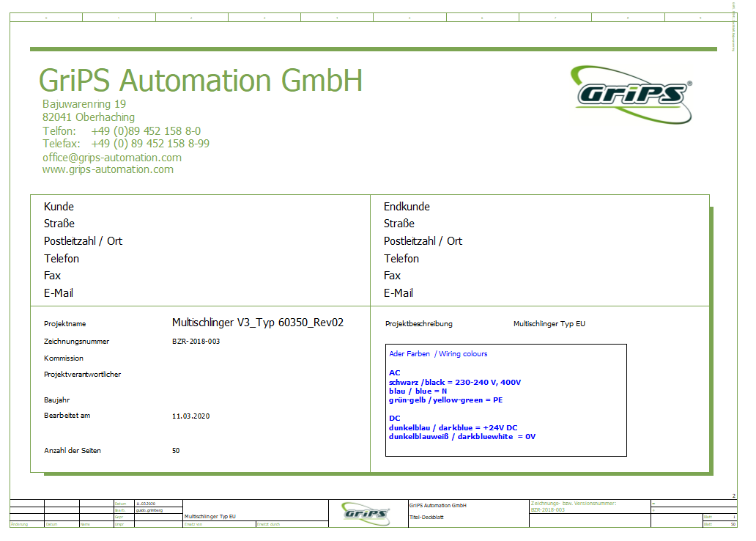Click the GriPS Automation GmbH heading
Image resolution: width=756 pixels, height=541 pixels.
click(201, 80)
